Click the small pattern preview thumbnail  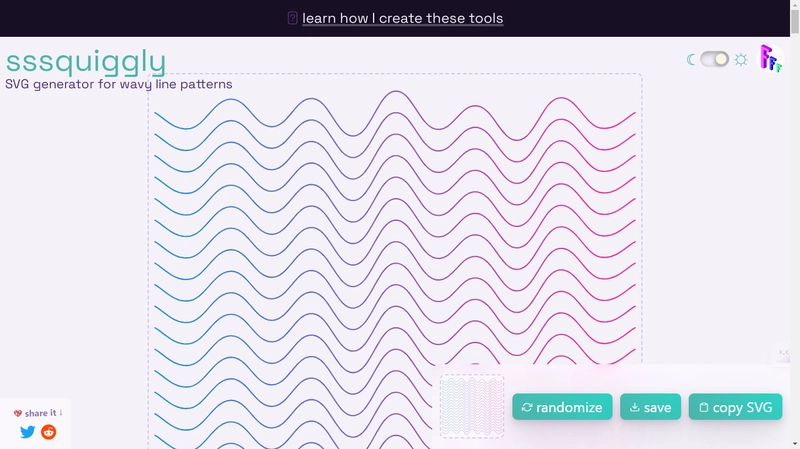pos(472,406)
